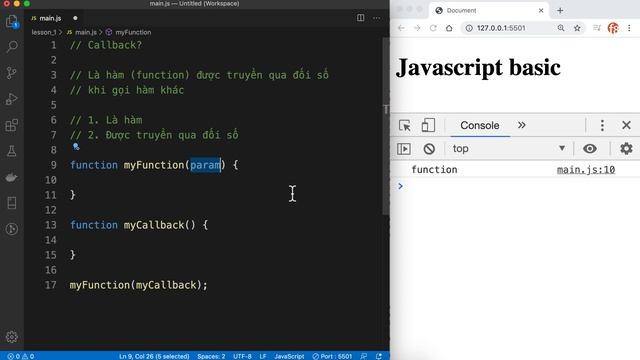Change encoding via UTF-8 status item

click(x=242, y=356)
